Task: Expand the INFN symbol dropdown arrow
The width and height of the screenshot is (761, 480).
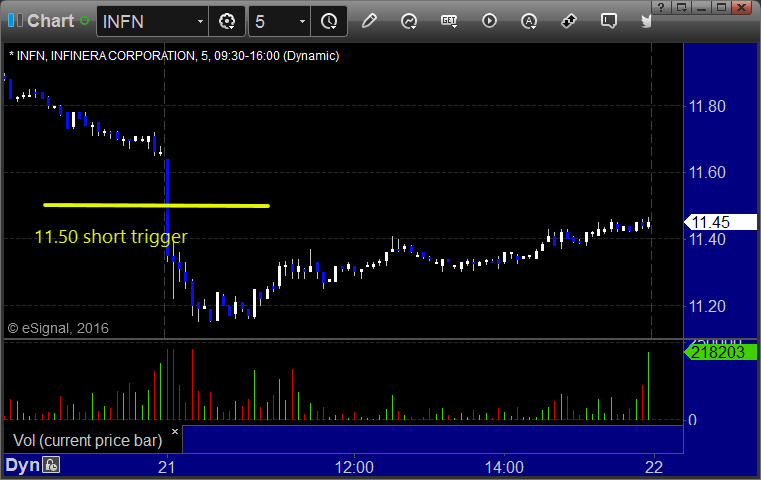Action: click(x=200, y=21)
